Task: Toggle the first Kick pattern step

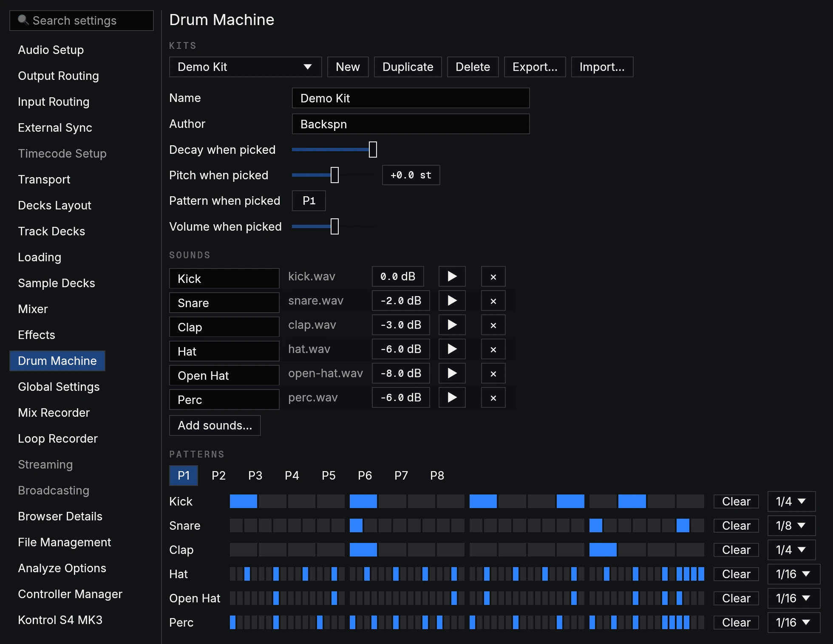Action: coord(244,501)
